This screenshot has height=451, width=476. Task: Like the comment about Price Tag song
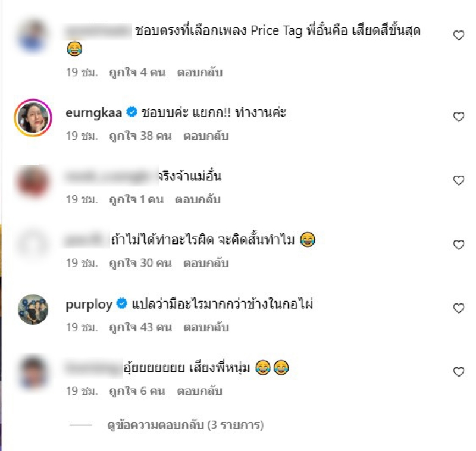coord(458,35)
